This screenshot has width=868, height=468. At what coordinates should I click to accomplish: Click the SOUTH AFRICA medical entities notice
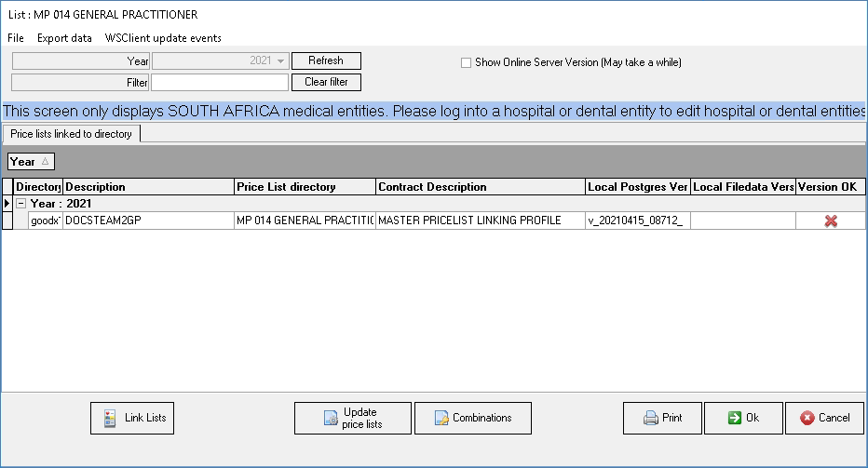tap(433, 112)
